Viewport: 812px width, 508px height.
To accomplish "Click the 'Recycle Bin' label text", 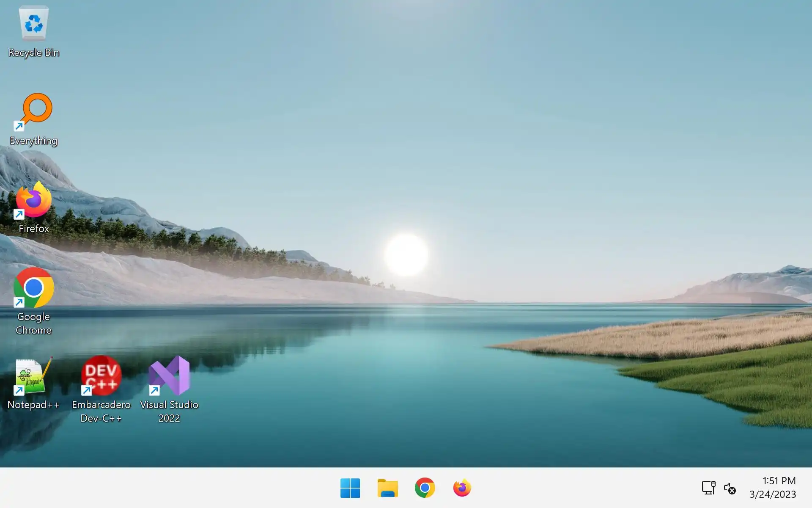I will [34, 52].
